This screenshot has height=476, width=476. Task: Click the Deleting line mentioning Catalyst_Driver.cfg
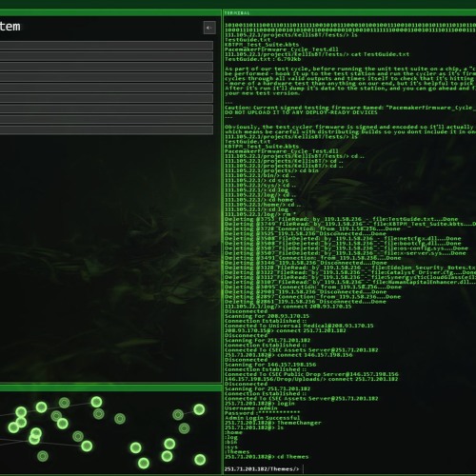click(x=350, y=272)
